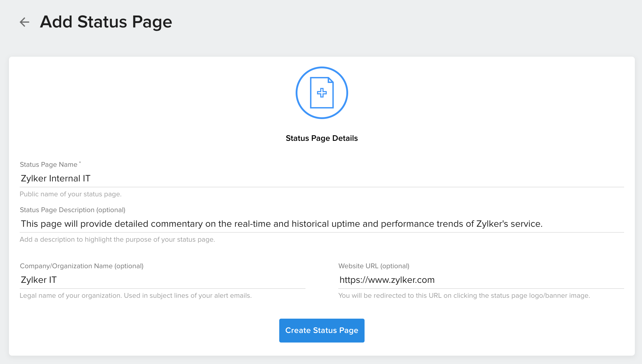Click the 'Legal name of your organization' hint
Viewport: 642px width, 364px height.
click(135, 295)
